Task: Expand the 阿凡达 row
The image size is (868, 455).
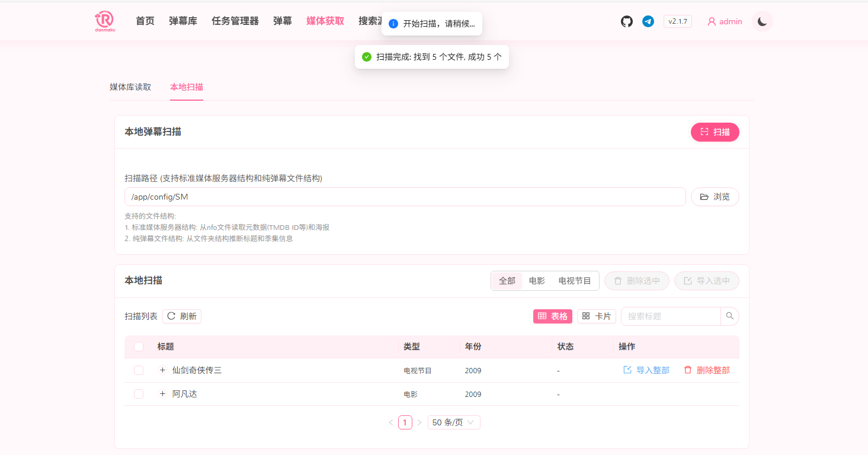Action: pyautogui.click(x=162, y=394)
